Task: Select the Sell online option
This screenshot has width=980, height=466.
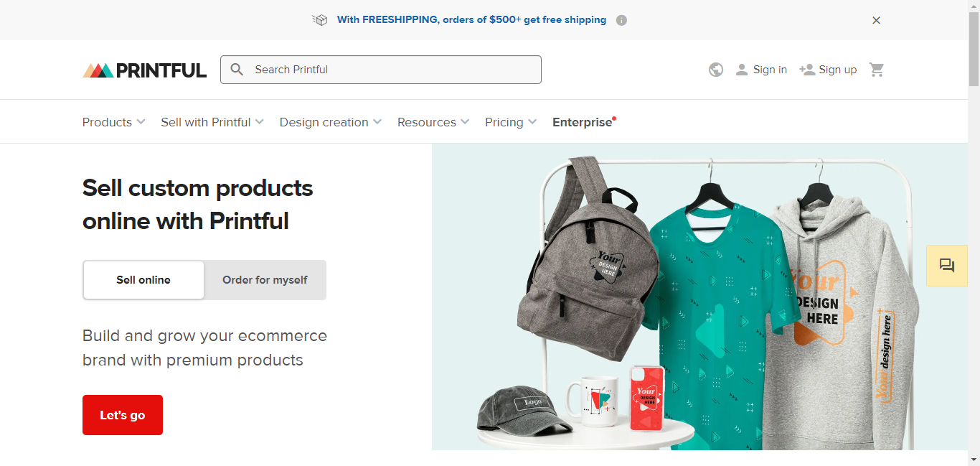Action: click(143, 280)
